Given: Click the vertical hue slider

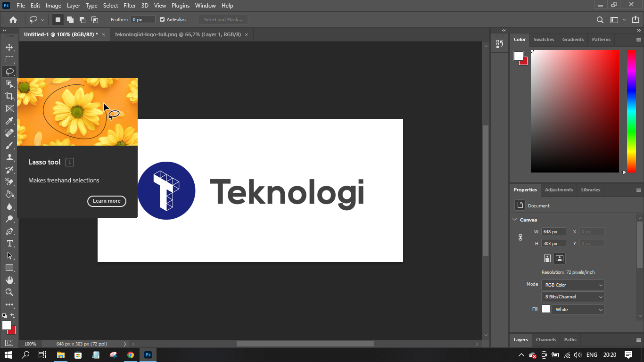Looking at the screenshot, I should click(631, 111).
